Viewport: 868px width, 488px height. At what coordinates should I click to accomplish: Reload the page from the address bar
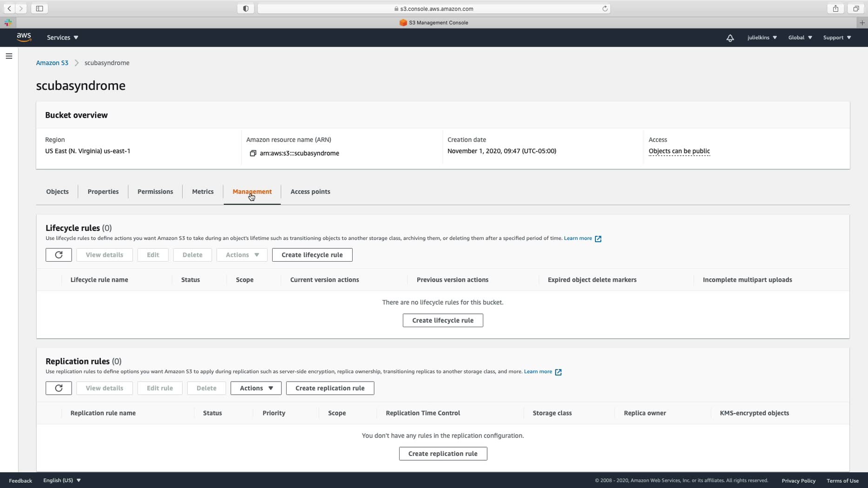click(605, 8)
